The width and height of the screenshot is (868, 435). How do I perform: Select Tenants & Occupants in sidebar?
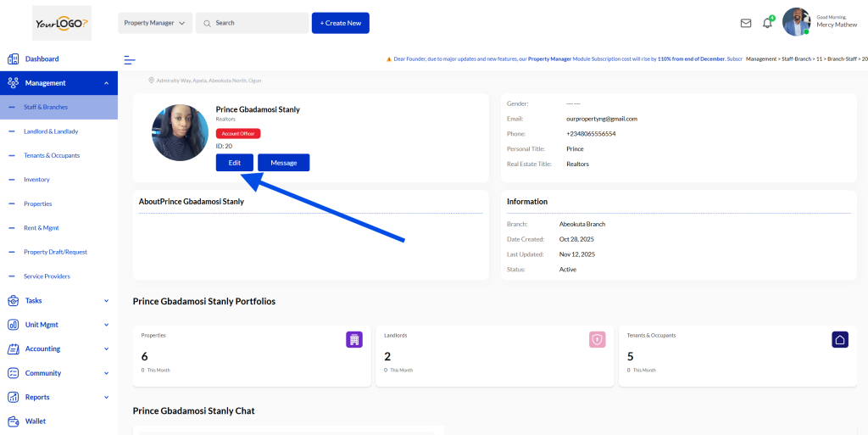52,156
